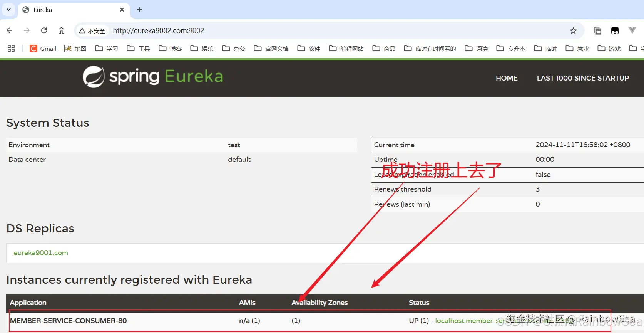Select the Current time value

tap(583, 145)
